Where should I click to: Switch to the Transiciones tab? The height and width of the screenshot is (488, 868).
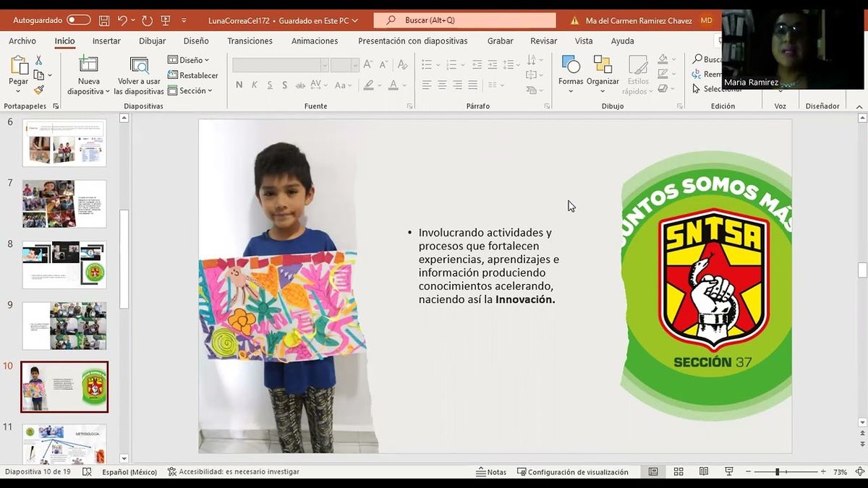pos(250,41)
